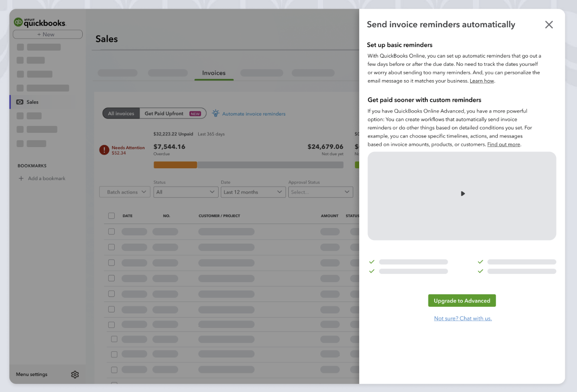Open the Automate invoice reminders link
The image size is (577, 392).
click(254, 114)
